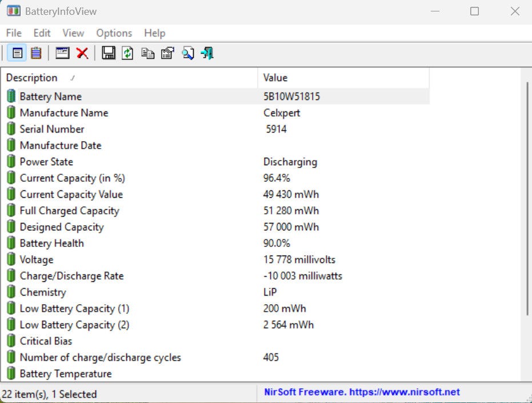Click the vertical scrollbar thumb

click(527, 198)
